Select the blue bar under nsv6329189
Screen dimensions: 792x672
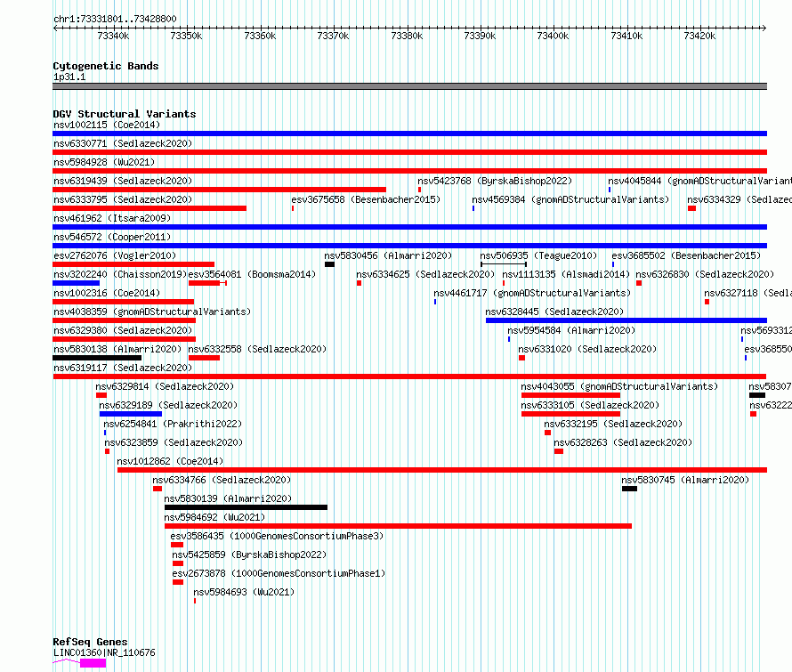[131, 414]
